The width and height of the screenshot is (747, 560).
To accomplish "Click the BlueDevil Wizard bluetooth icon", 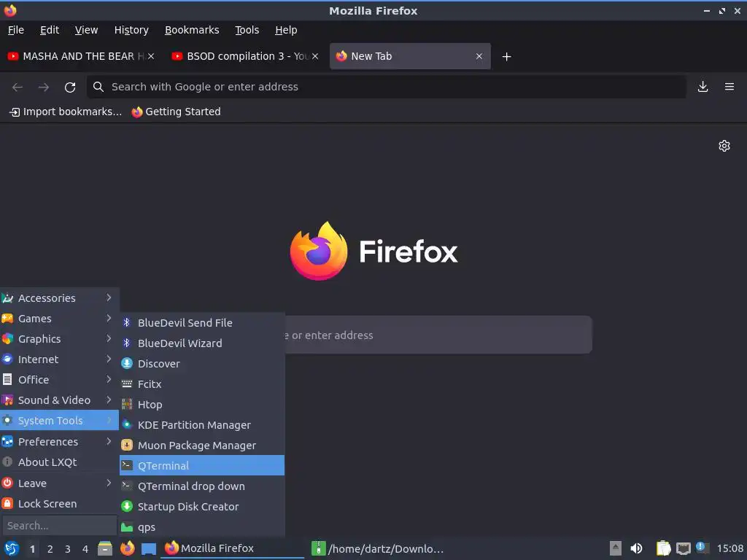I will point(127,343).
